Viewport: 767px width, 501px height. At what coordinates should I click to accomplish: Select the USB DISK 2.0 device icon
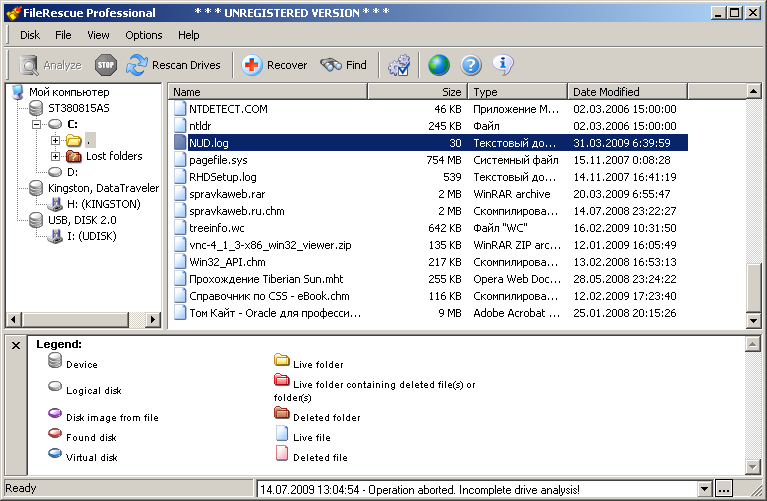pyautogui.click(x=36, y=220)
